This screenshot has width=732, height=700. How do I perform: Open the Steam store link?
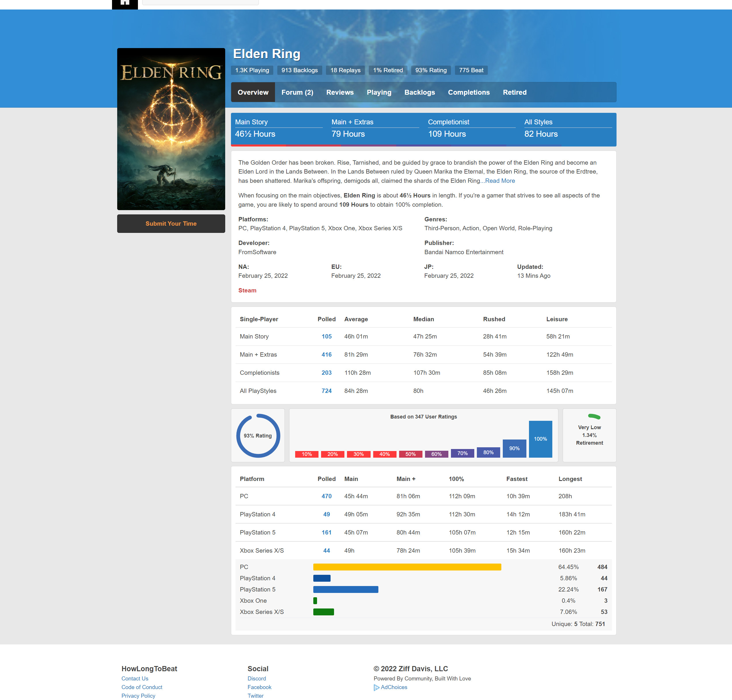pyautogui.click(x=247, y=290)
